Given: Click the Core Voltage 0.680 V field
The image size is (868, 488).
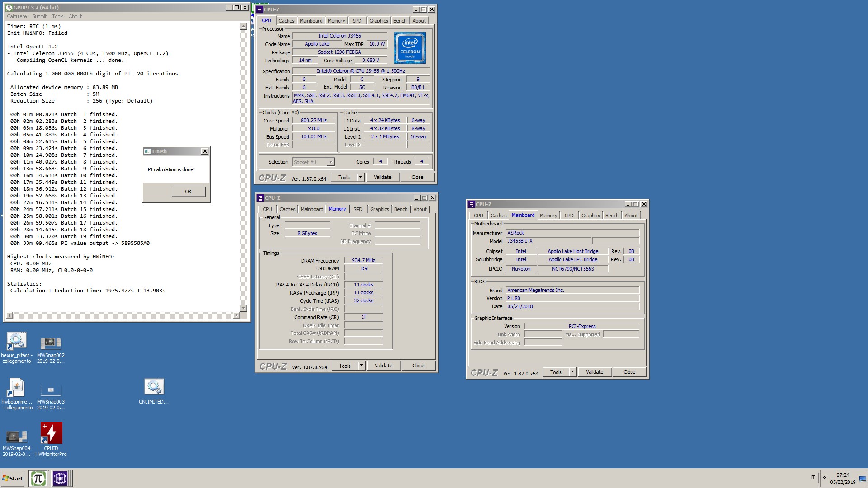Looking at the screenshot, I should tap(371, 61).
